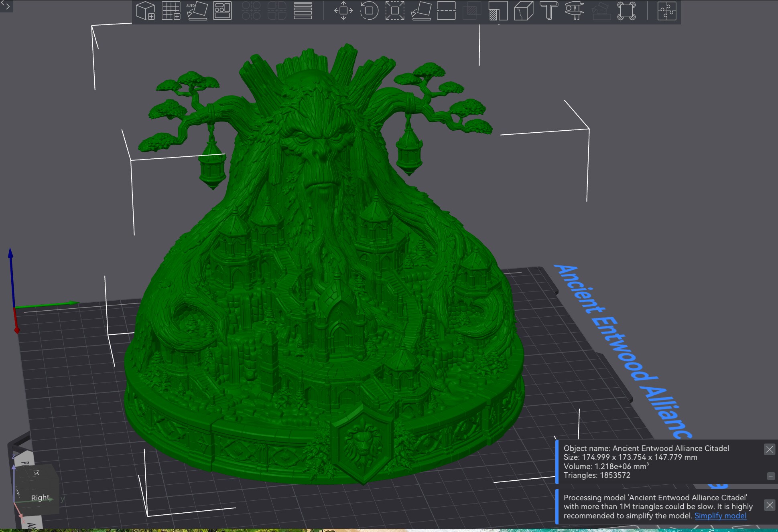Click the Simplify model link

tap(720, 516)
